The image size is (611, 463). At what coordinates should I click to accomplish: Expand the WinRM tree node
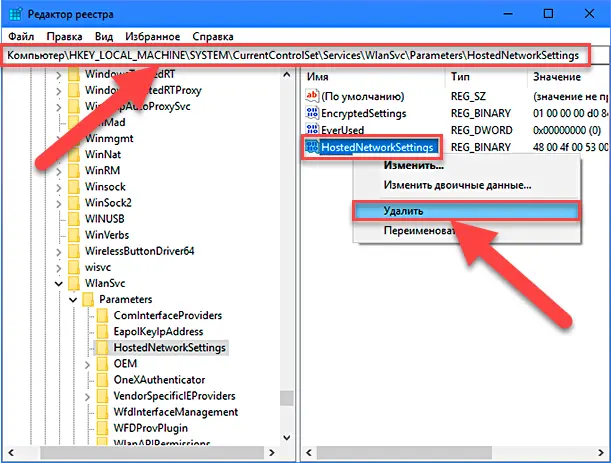tap(59, 171)
